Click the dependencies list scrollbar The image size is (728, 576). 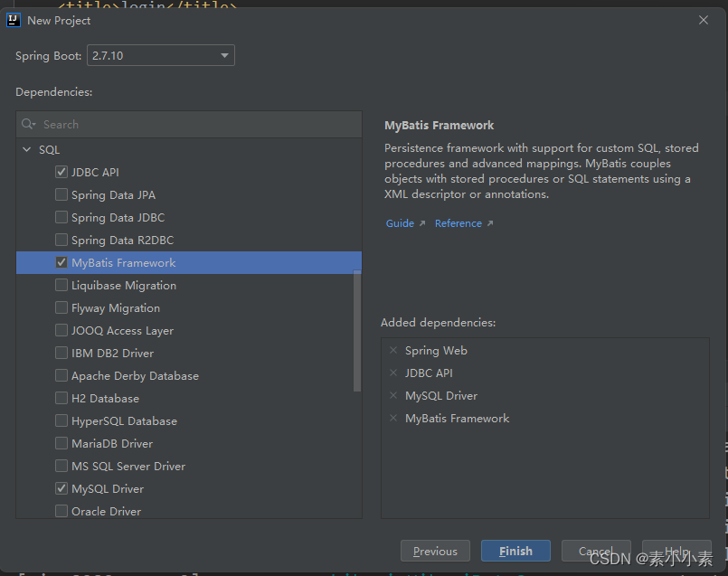pyautogui.click(x=357, y=331)
